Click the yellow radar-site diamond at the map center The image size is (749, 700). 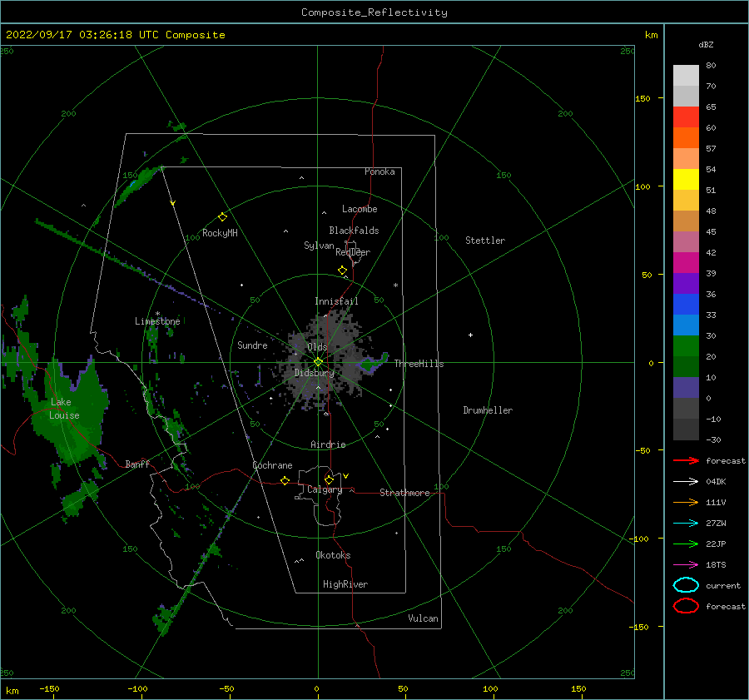tap(318, 362)
